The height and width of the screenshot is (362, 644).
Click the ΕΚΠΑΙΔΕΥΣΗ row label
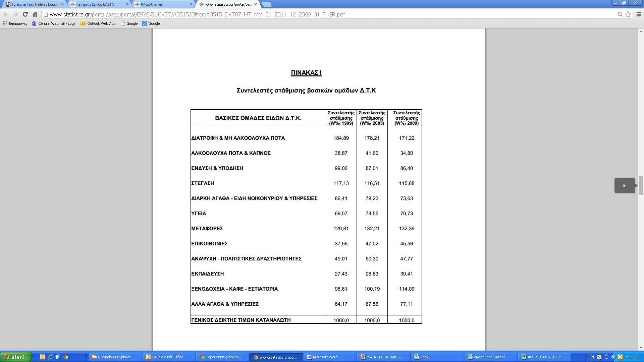tap(207, 274)
